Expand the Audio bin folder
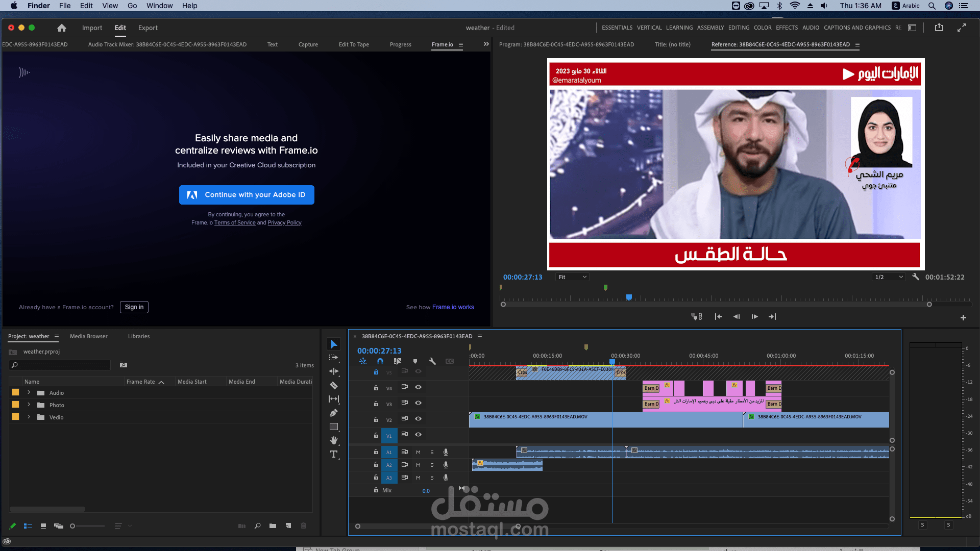The image size is (980, 551). [29, 392]
